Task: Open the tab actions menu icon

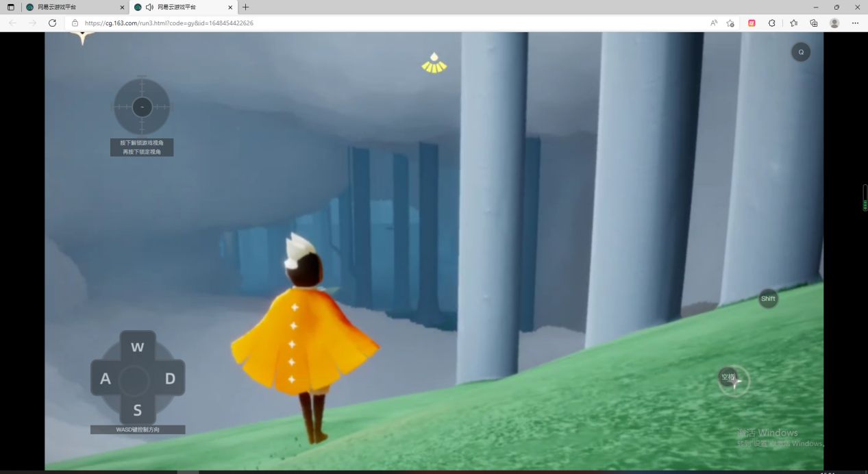Action: (x=10, y=7)
